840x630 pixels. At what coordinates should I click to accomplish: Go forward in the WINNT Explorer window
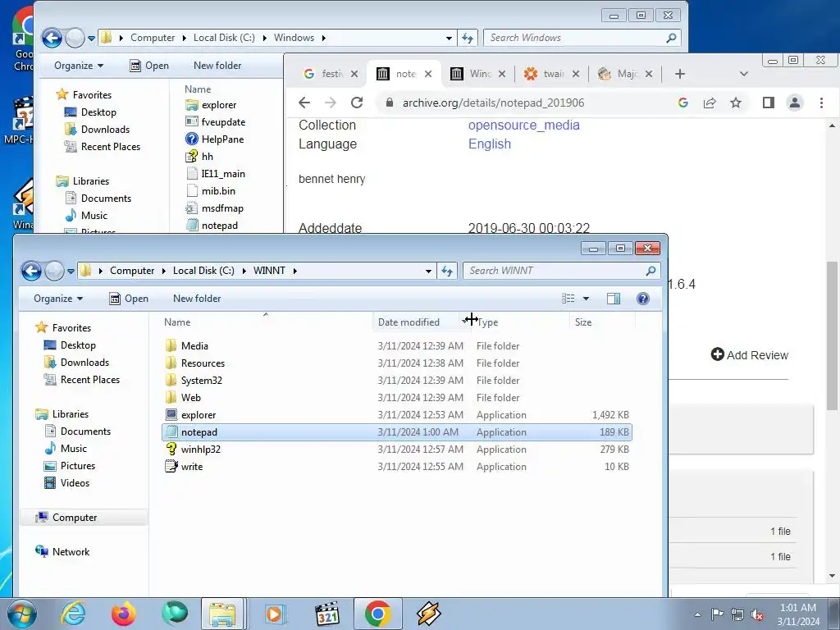(x=53, y=271)
